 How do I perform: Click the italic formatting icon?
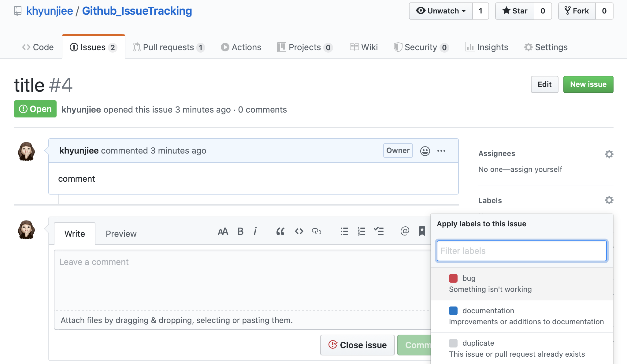255,231
